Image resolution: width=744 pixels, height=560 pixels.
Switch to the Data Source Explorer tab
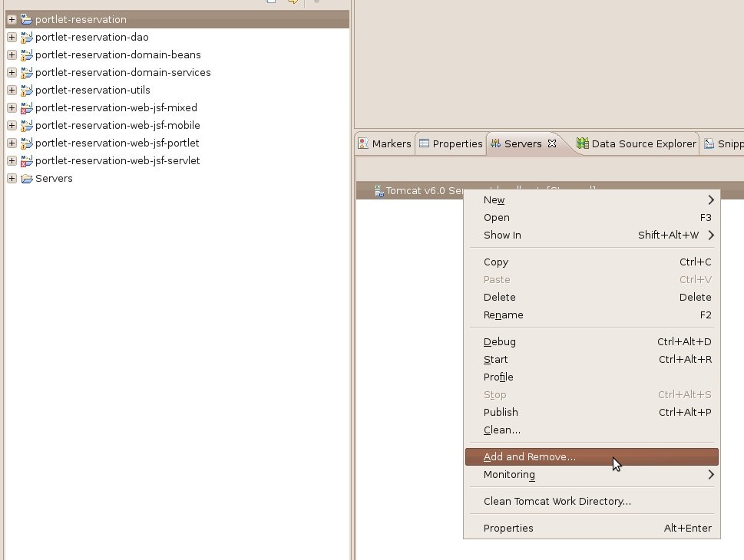pos(643,143)
